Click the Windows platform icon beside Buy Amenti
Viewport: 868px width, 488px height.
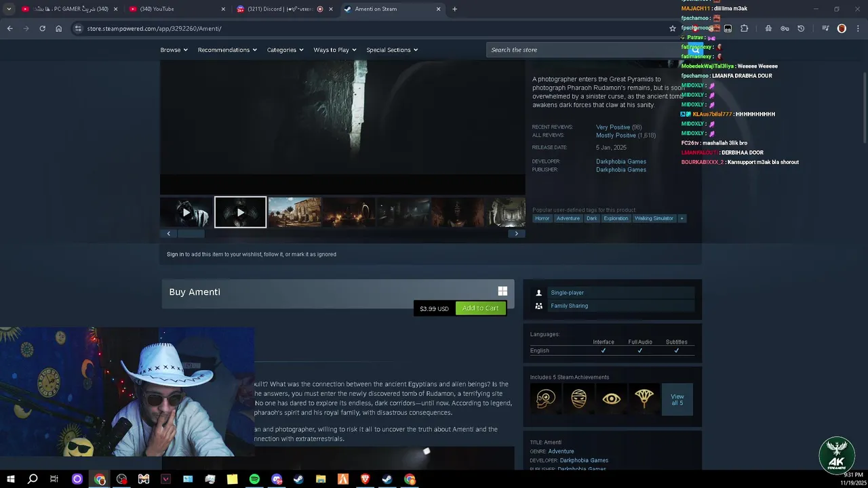(502, 291)
